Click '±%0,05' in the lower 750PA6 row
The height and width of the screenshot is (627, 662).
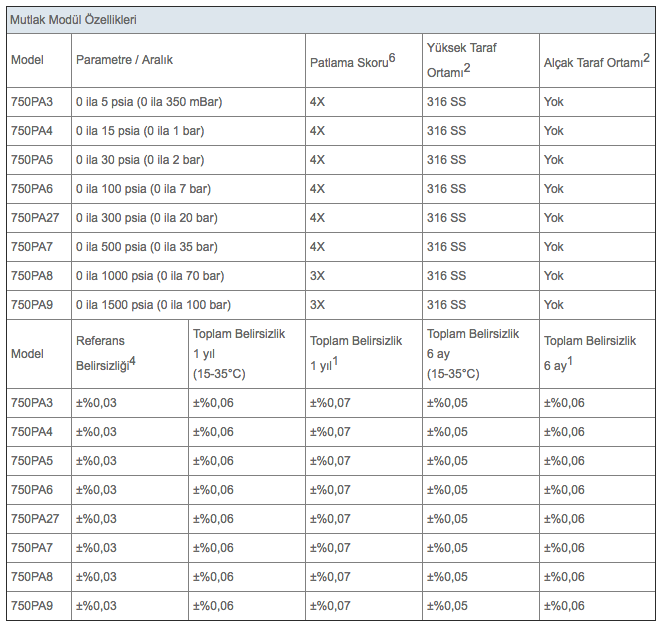[x=447, y=490]
